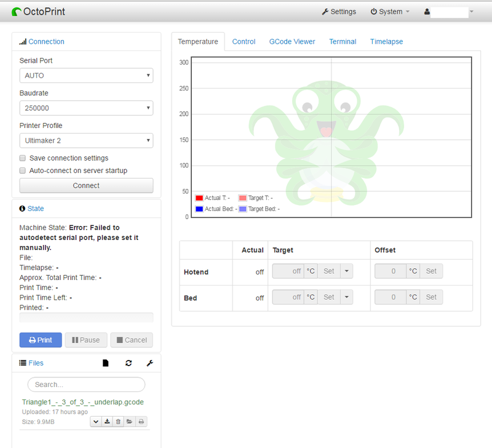
Task: Click the Connection signal bars icon
Action: pos(23,42)
